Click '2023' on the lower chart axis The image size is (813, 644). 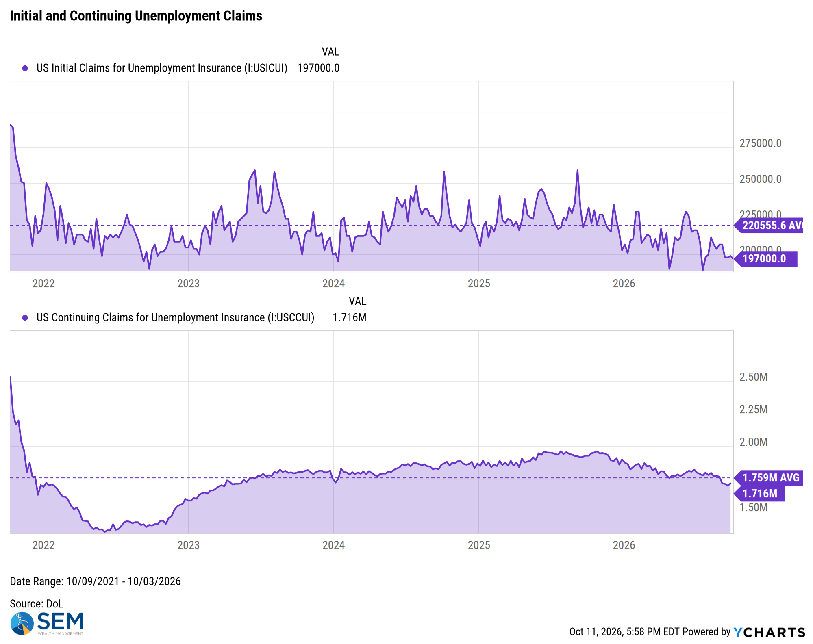pos(188,545)
